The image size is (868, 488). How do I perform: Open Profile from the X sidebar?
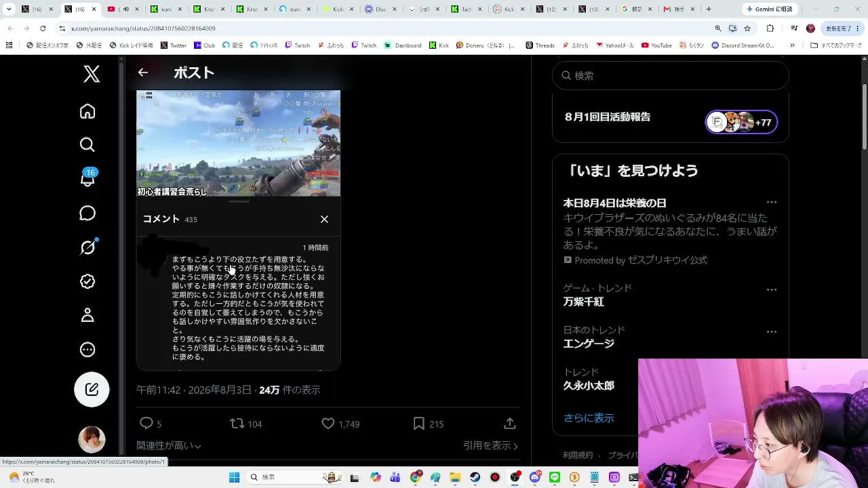coord(87,315)
